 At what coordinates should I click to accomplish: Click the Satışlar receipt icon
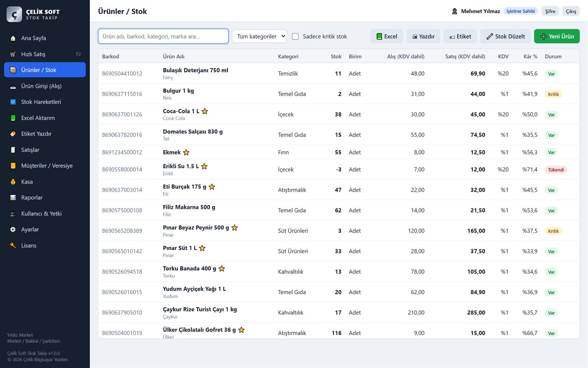pos(13,150)
